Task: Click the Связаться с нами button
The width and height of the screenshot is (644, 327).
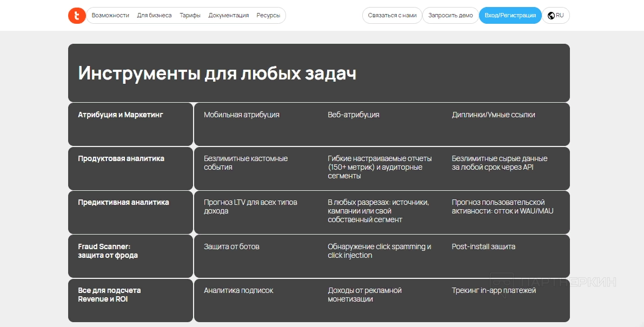Action: [x=392, y=16]
